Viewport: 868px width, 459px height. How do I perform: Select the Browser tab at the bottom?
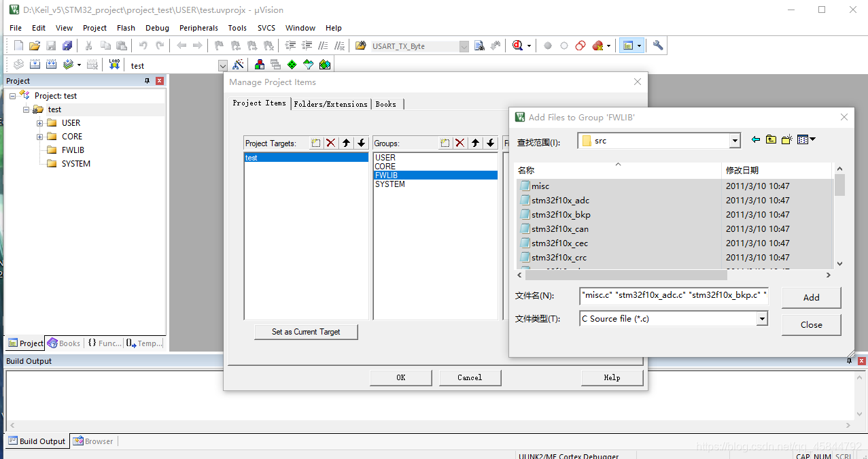[x=94, y=441]
